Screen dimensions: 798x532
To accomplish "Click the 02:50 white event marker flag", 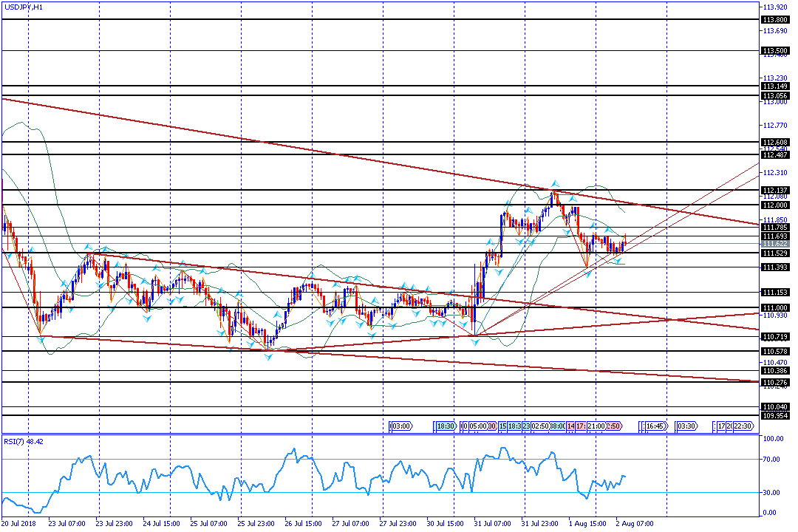I will click(x=539, y=426).
